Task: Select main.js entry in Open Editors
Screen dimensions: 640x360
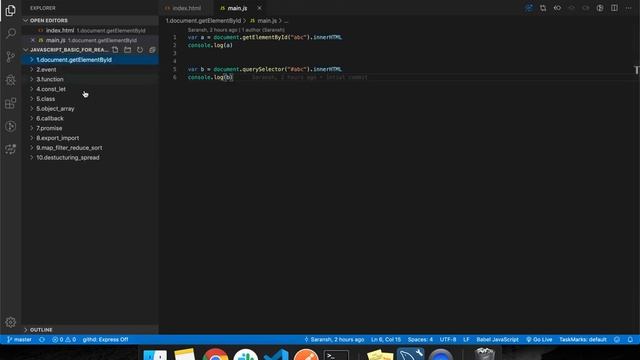Action: 90,40
